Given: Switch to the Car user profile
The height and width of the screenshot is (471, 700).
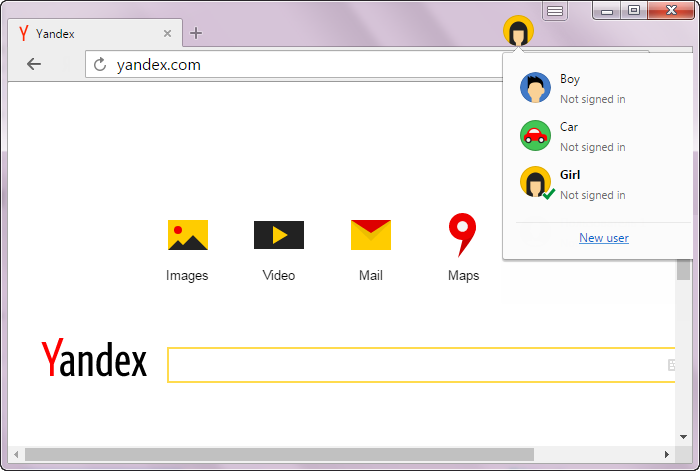Looking at the screenshot, I should pos(598,136).
